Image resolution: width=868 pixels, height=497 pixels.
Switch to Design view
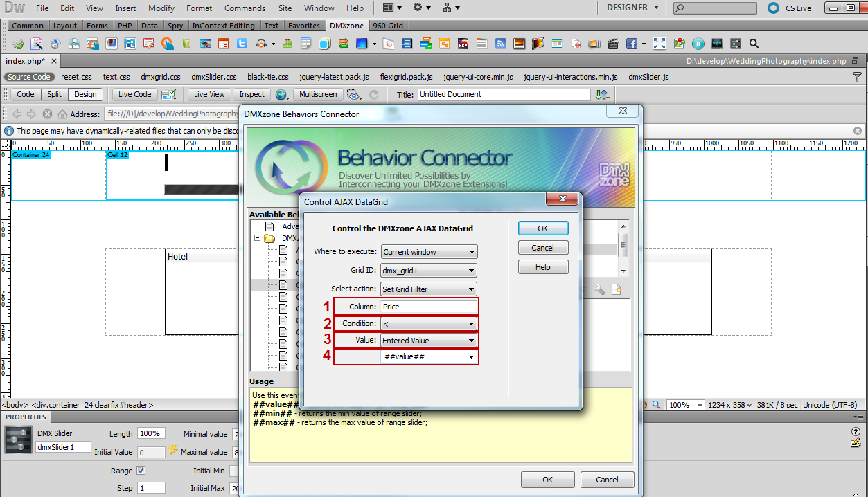point(85,94)
